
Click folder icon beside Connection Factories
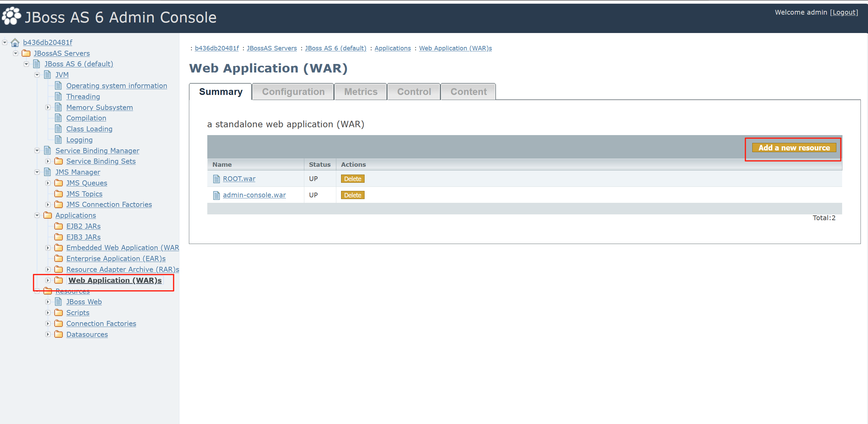coord(59,323)
